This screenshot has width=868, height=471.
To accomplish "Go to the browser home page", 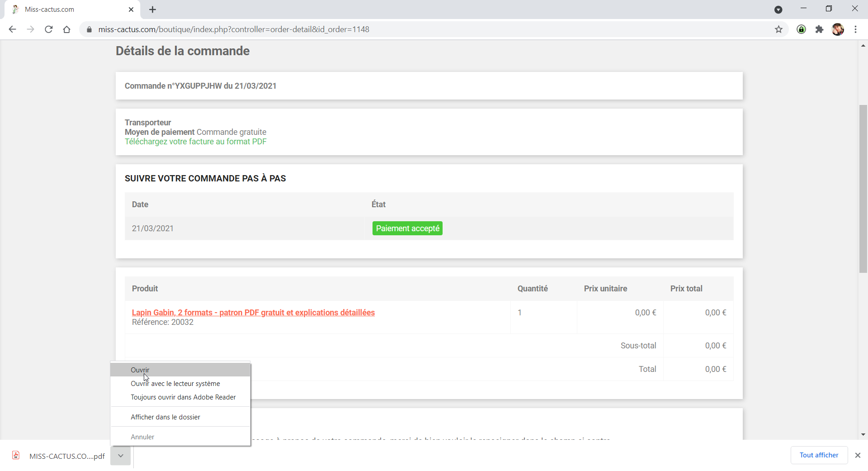I will 67,29.
